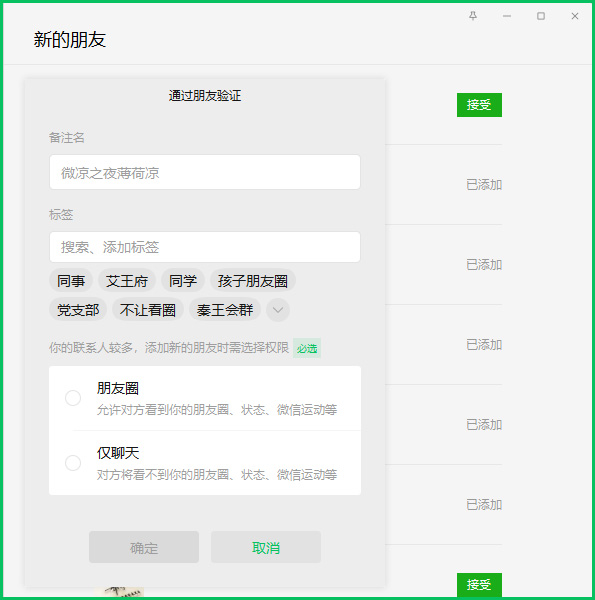595x600 pixels.
Task: Click the 取消 button
Action: (266, 547)
